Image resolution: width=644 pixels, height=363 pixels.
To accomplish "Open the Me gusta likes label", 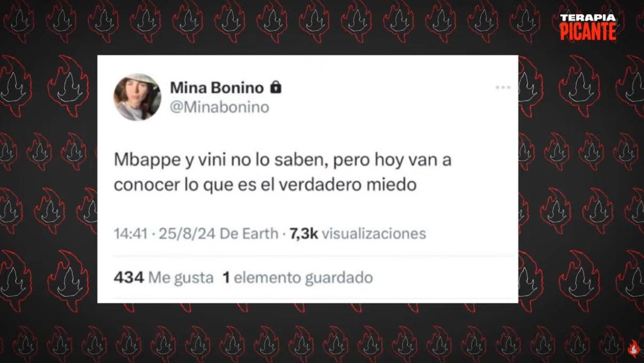I will click(x=181, y=278).
